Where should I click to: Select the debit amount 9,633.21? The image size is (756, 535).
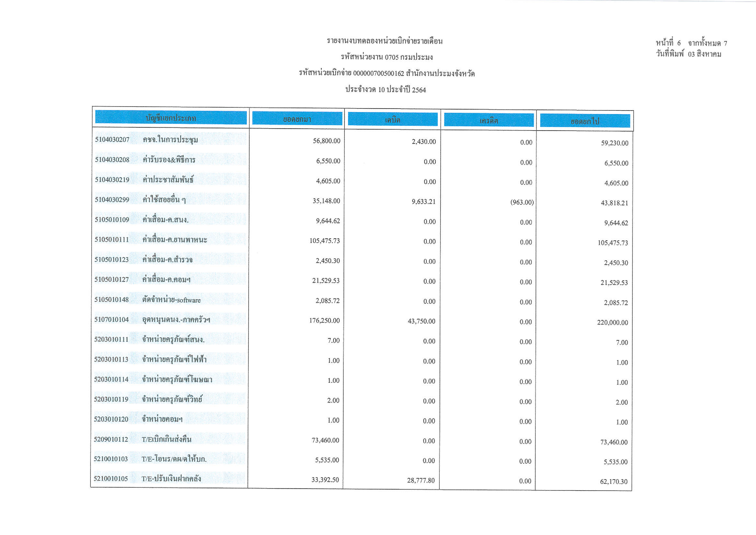coord(424,201)
